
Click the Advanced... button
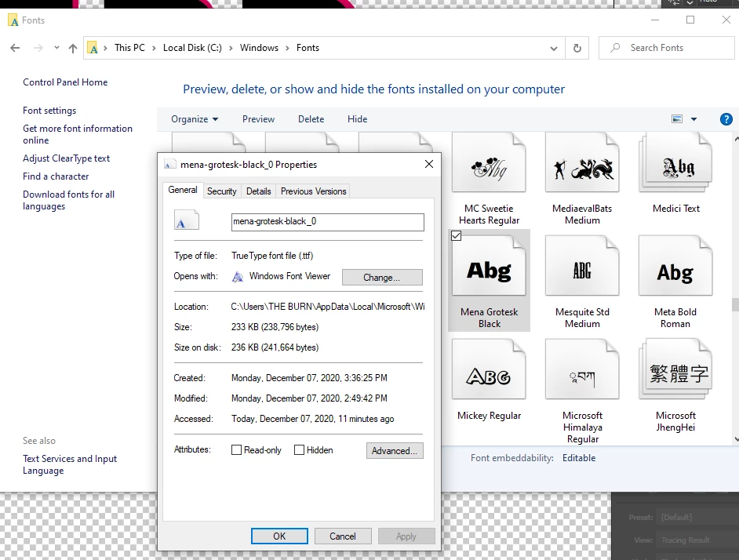395,451
